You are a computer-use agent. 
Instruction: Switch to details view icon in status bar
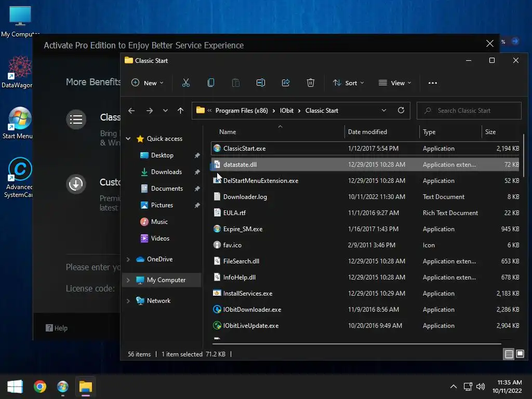point(509,354)
